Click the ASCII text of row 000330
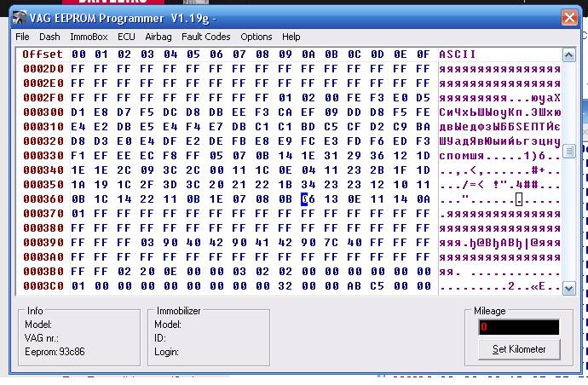 (x=500, y=156)
